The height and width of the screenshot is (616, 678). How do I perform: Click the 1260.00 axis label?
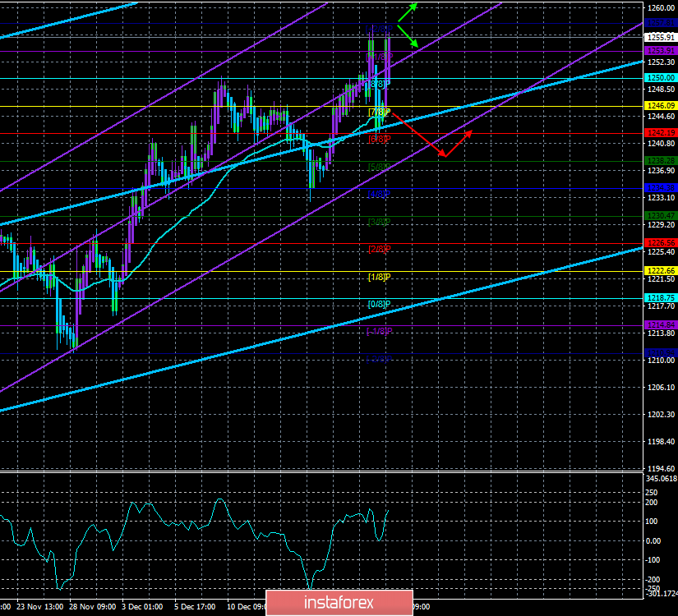[661, 7]
